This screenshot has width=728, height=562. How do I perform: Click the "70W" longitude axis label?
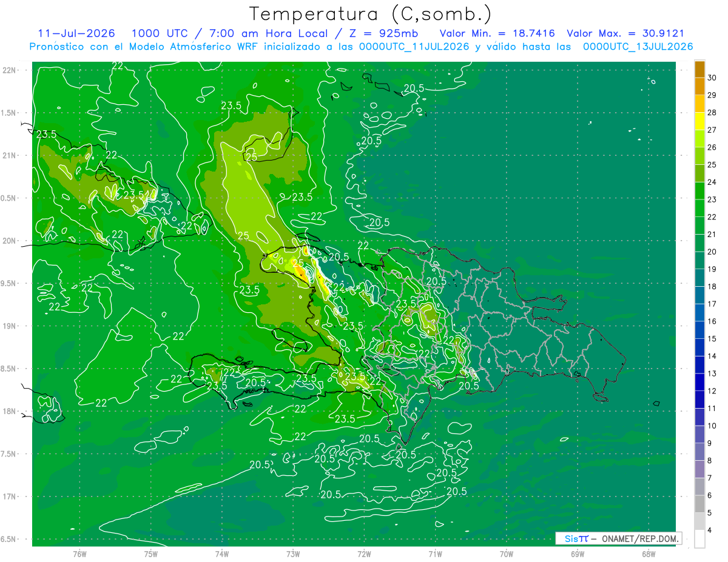(x=506, y=554)
